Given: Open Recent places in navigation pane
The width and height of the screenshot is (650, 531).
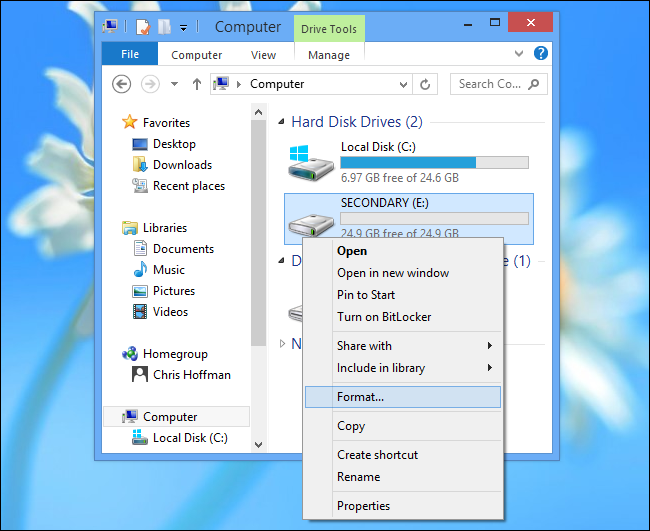Looking at the screenshot, I should point(189,186).
